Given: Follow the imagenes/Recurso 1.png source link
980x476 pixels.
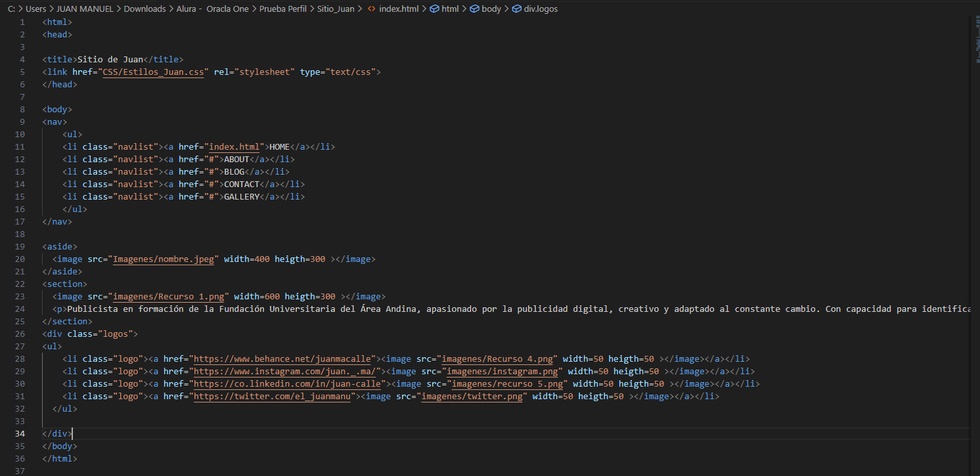Looking at the screenshot, I should tap(169, 296).
